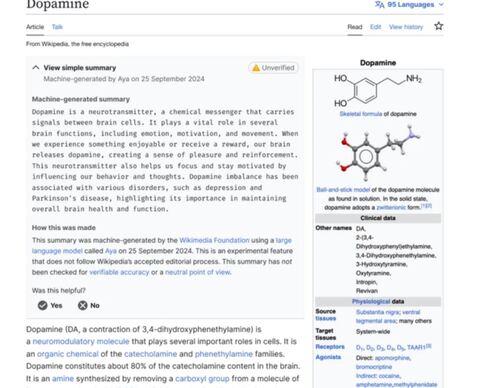Open the catecholamine link
The width and height of the screenshot is (480, 388).
click(x=150, y=354)
